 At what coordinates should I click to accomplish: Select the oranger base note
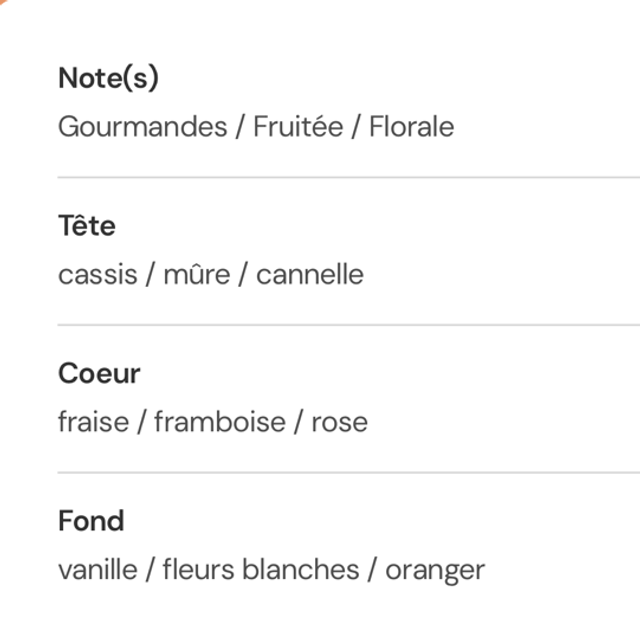(435, 570)
